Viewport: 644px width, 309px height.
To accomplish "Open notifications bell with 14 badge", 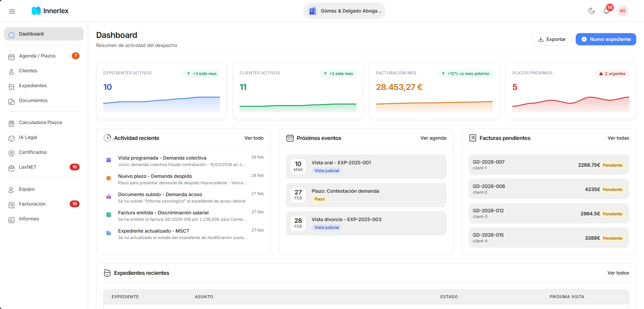I will pyautogui.click(x=607, y=11).
